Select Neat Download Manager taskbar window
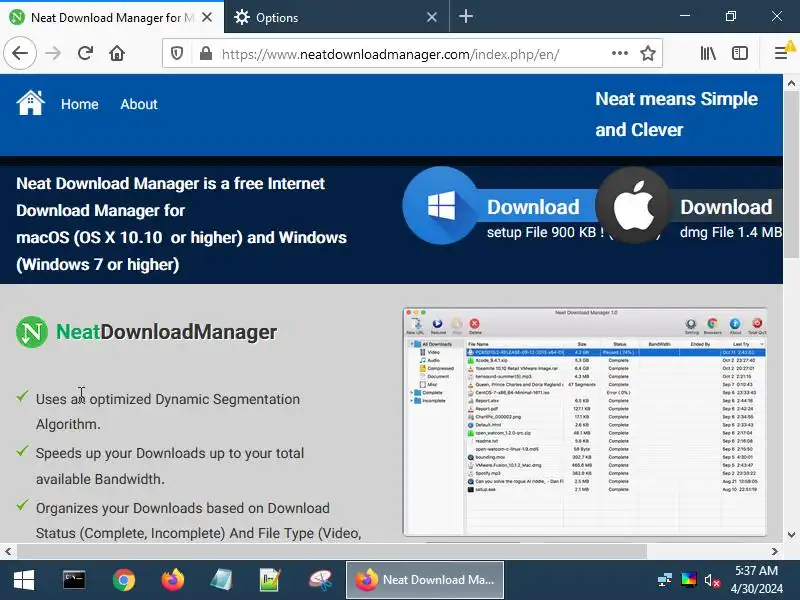The image size is (800, 600). click(425, 580)
